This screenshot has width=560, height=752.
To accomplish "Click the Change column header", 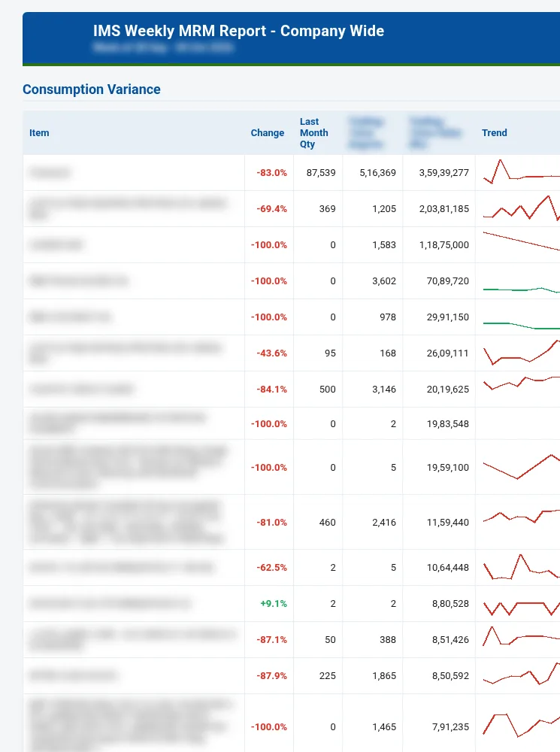I will 268,133.
